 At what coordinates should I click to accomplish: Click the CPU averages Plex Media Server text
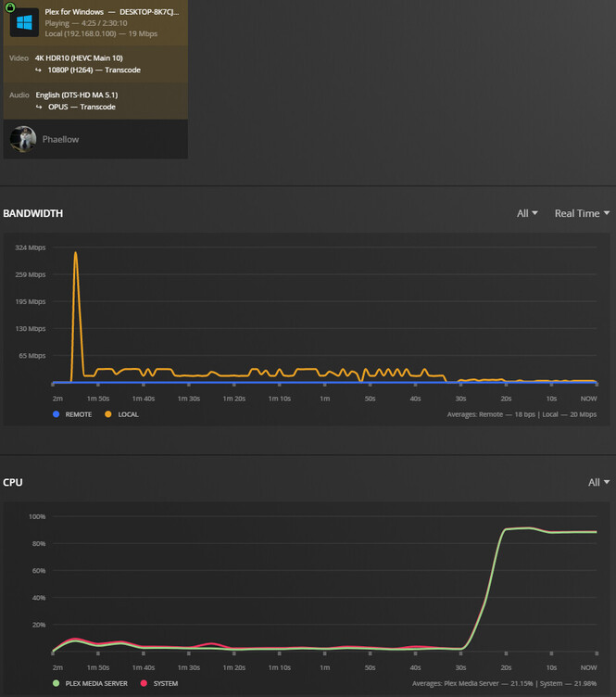click(x=504, y=683)
